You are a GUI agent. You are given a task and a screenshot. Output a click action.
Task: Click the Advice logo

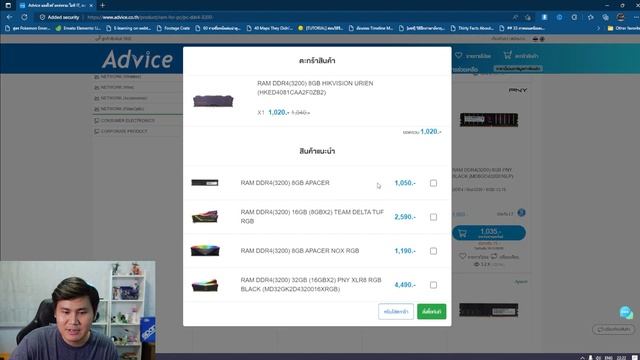pyautogui.click(x=138, y=60)
